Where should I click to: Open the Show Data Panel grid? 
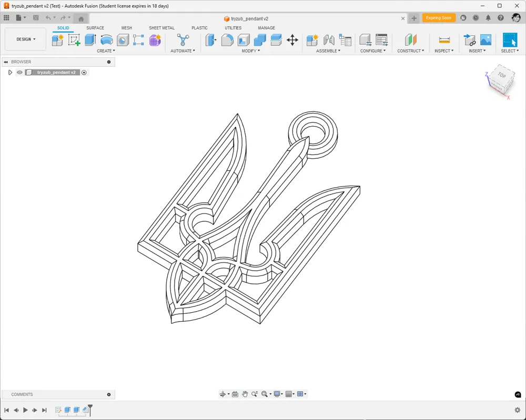pyautogui.click(x=6, y=18)
